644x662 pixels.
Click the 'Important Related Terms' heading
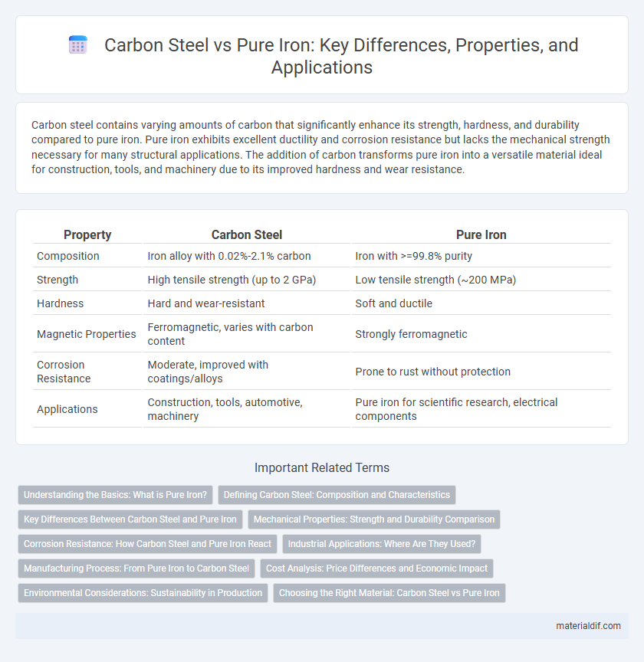point(322,468)
